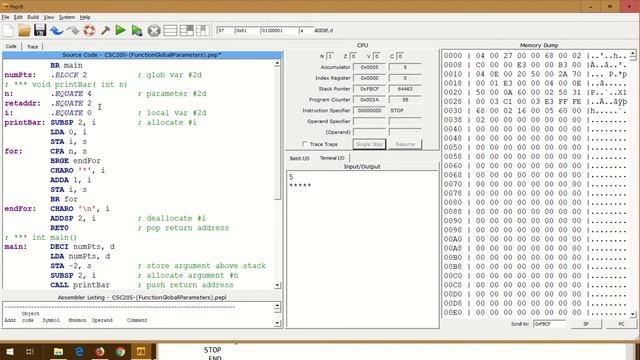Click the Z status bit box
640x360 pixels.
tap(353, 56)
